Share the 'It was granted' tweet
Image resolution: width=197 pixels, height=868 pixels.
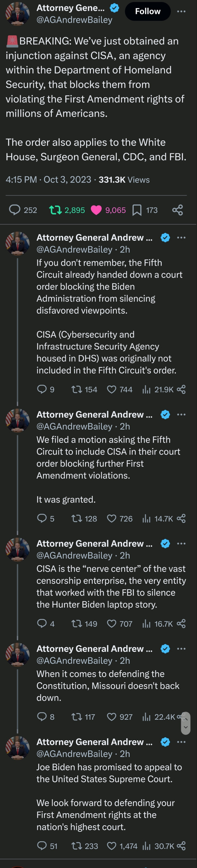pyautogui.click(x=181, y=518)
